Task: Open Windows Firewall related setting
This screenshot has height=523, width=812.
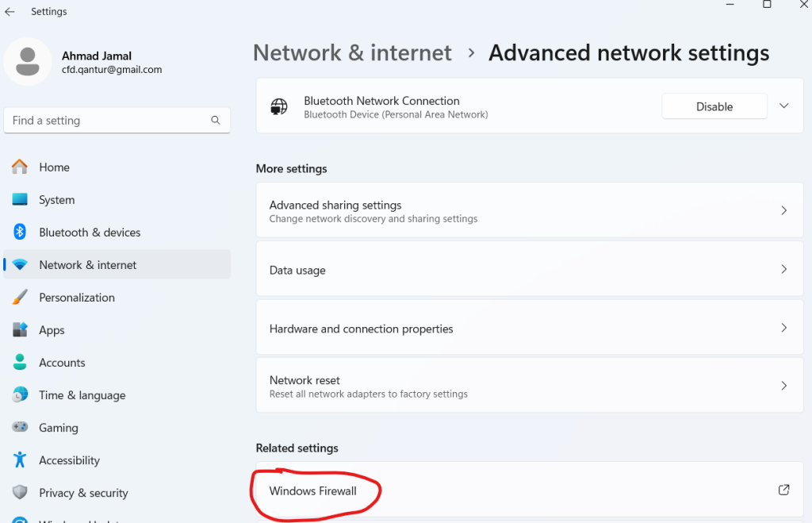Action: click(x=313, y=490)
